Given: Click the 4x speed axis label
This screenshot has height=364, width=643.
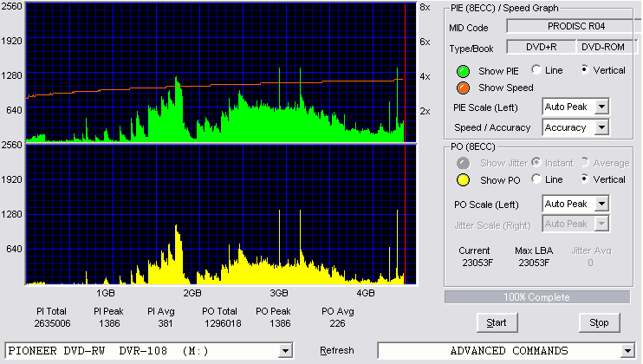Looking at the screenshot, I should click(x=425, y=76).
